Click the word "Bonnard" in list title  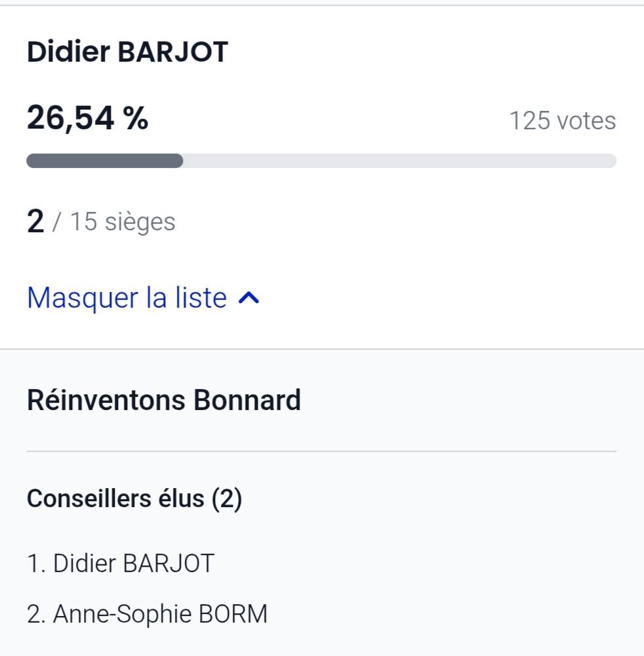pyautogui.click(x=247, y=400)
